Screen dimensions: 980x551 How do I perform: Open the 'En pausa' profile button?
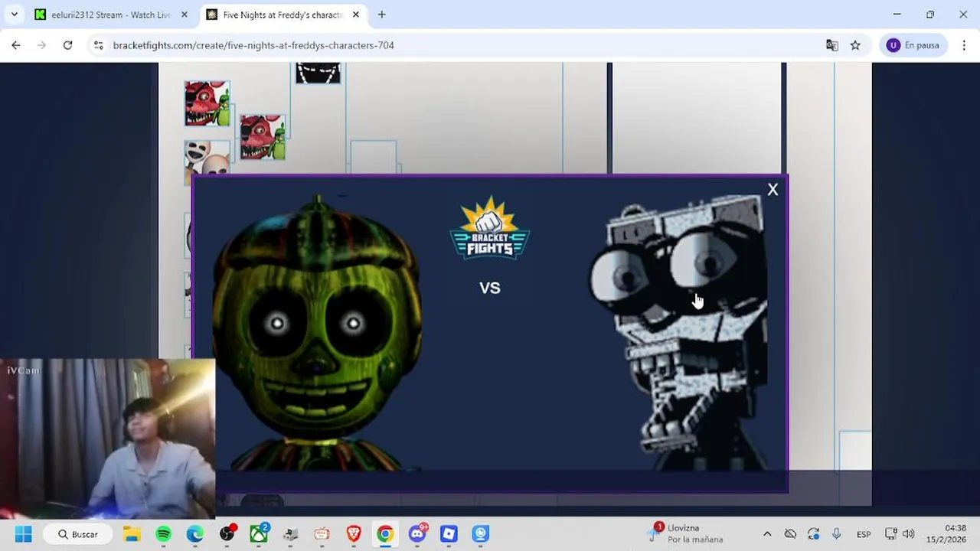coord(914,45)
